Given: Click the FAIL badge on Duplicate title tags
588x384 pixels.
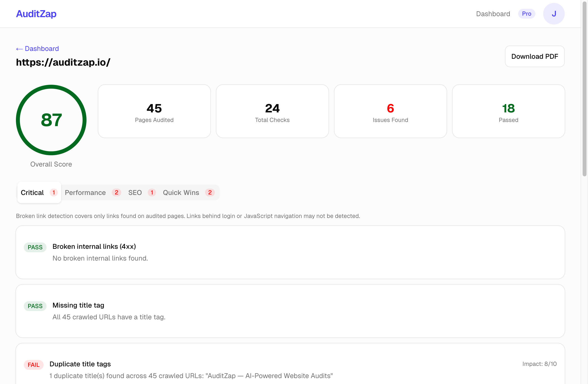Looking at the screenshot, I should (34, 365).
